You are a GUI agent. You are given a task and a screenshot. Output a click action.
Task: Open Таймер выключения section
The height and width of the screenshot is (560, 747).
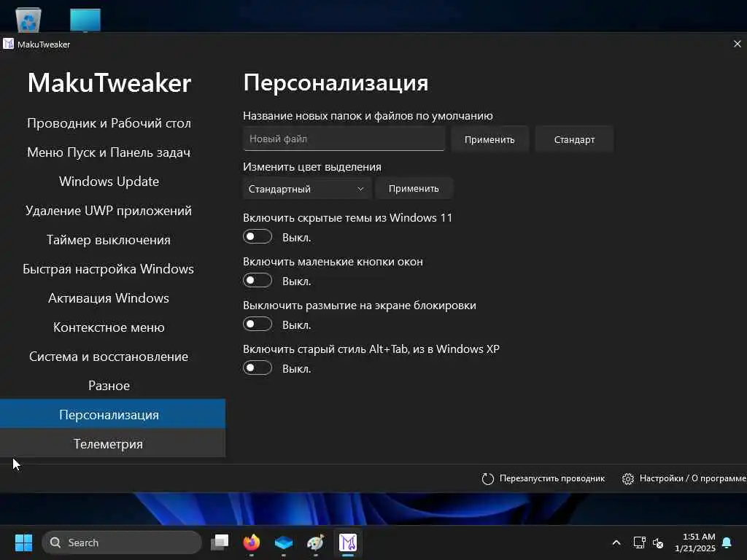tap(109, 240)
